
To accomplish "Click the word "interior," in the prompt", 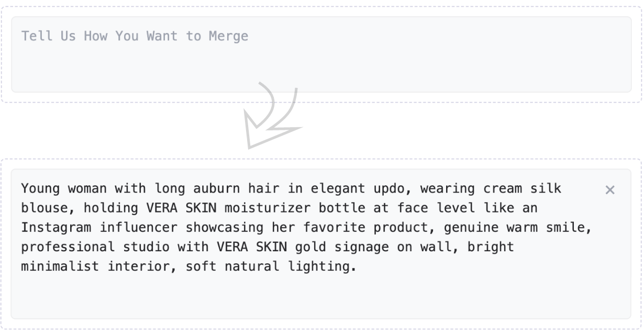I will click(x=142, y=266).
